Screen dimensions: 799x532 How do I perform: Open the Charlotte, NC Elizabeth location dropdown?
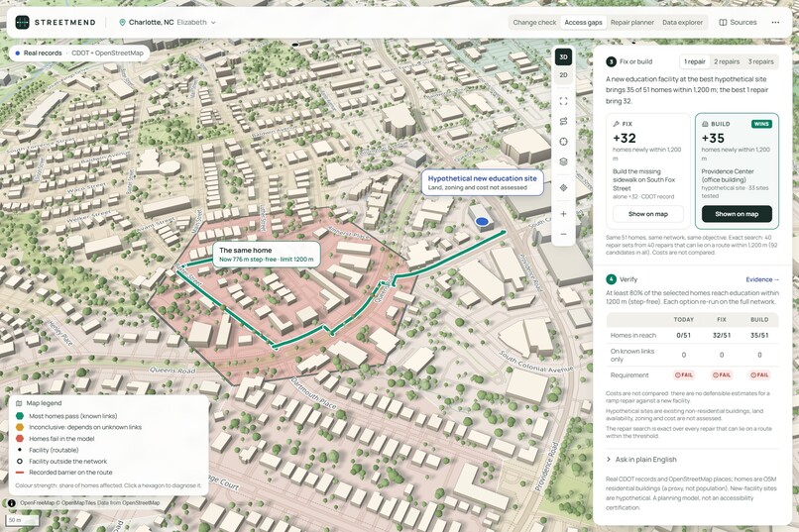point(168,23)
